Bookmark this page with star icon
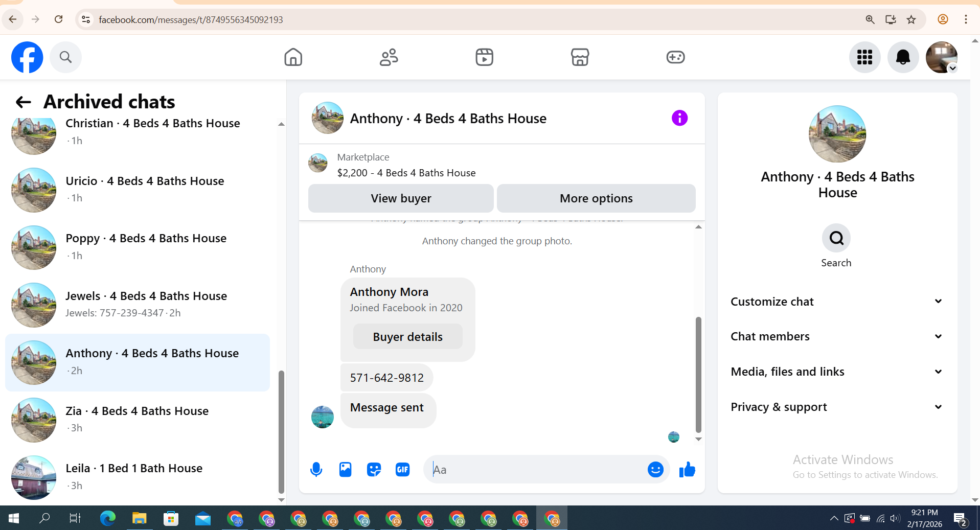This screenshot has width=980, height=530. tap(911, 19)
